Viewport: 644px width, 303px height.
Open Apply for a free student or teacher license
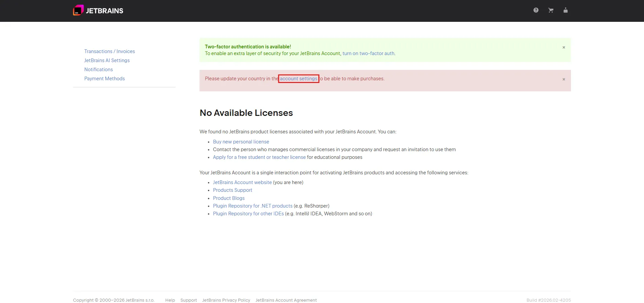(x=259, y=157)
